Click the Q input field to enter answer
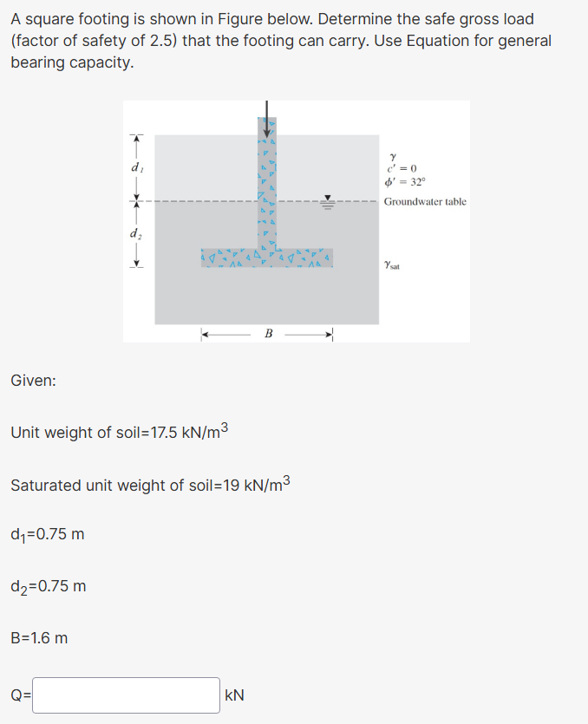The height and width of the screenshot is (724, 588). (x=124, y=695)
